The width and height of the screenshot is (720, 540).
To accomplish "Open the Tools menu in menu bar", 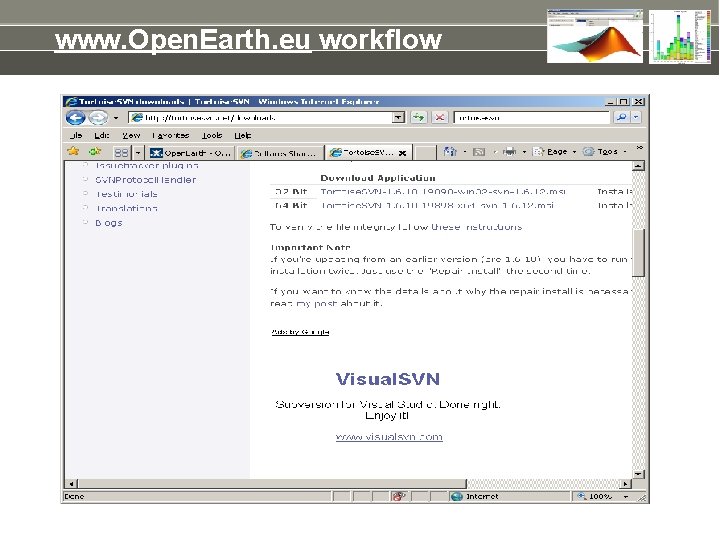I will pos(212,135).
